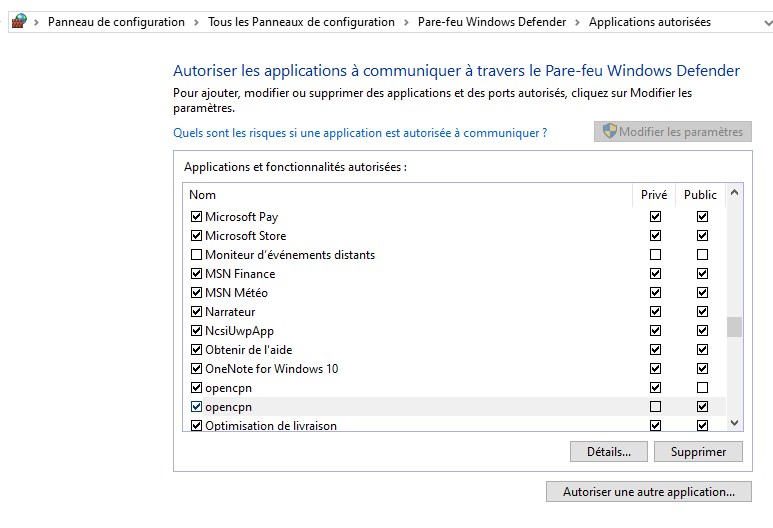Toggle Public for OneNote for Windows 10
The height and width of the screenshot is (528, 773).
(x=703, y=368)
